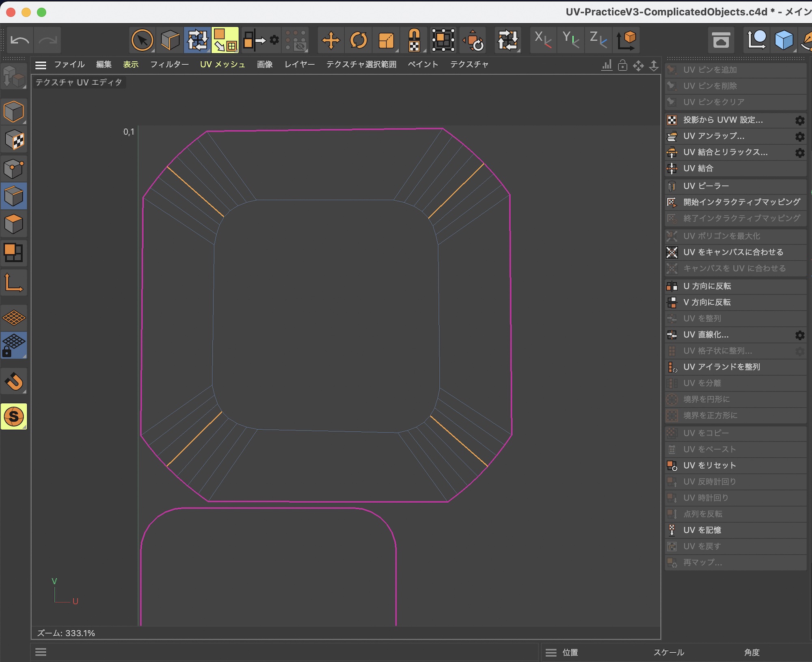Open the UV メッシュ menu
Image resolution: width=812 pixels, height=662 pixels.
(222, 65)
